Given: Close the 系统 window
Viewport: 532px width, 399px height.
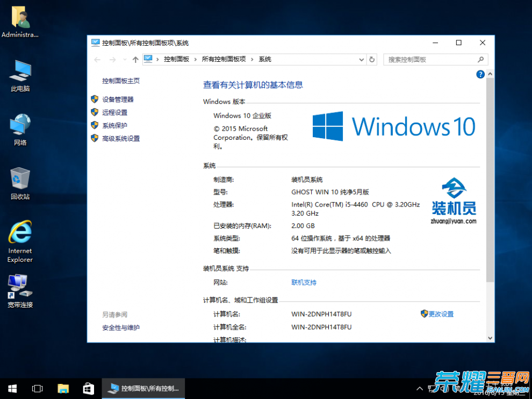Looking at the screenshot, I should [x=483, y=43].
